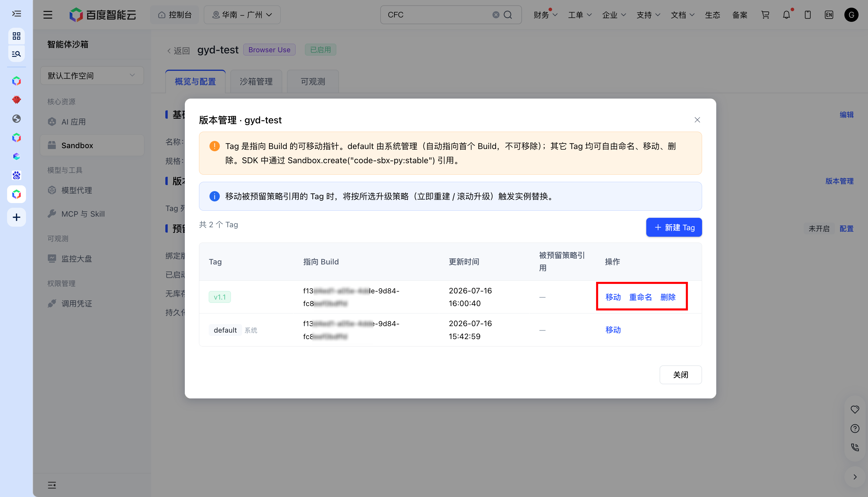Screen dimensions: 868x497
Task: Open the hamburger menu icon
Action: pyautogui.click(x=48, y=15)
